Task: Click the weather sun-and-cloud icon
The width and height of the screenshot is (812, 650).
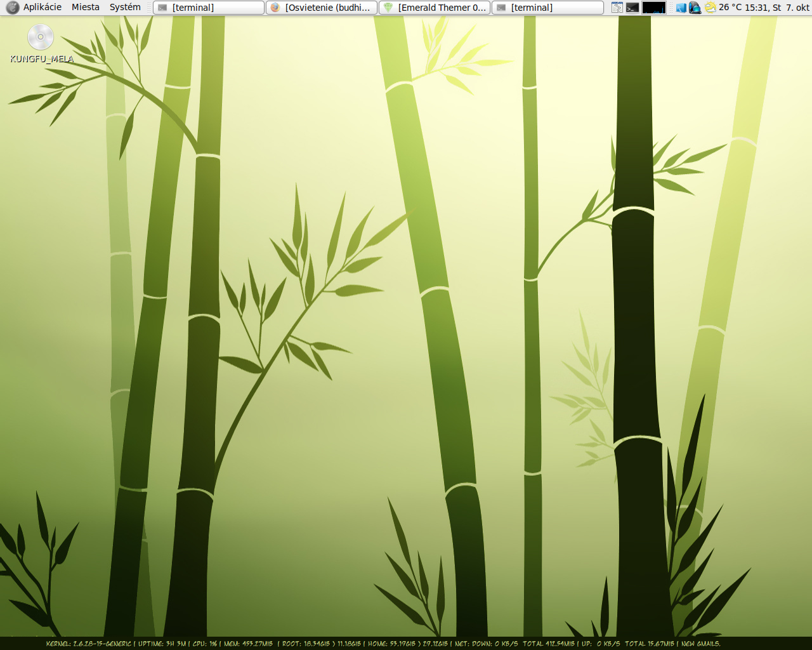Action: click(710, 8)
